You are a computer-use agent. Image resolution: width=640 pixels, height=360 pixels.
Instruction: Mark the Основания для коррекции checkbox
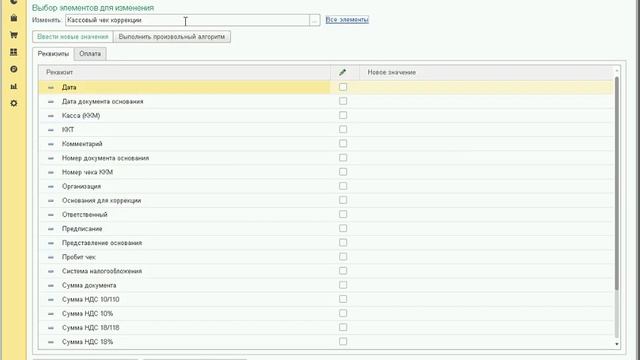point(343,200)
